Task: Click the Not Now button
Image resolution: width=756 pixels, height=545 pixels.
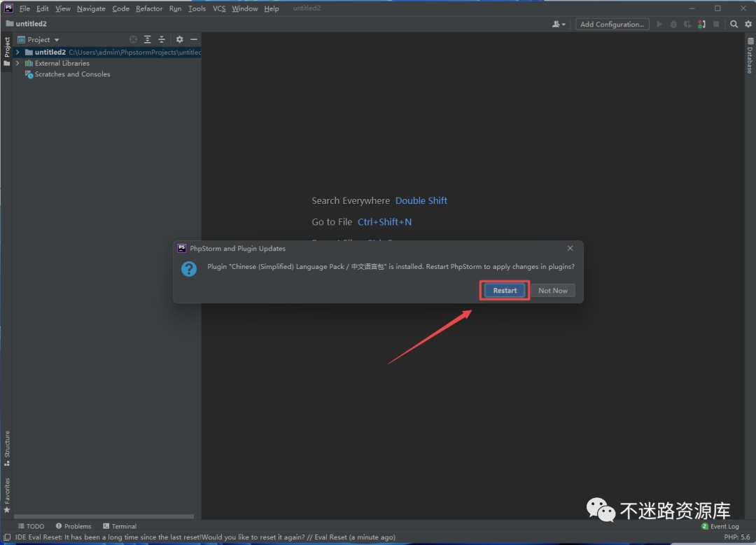Action: [552, 290]
